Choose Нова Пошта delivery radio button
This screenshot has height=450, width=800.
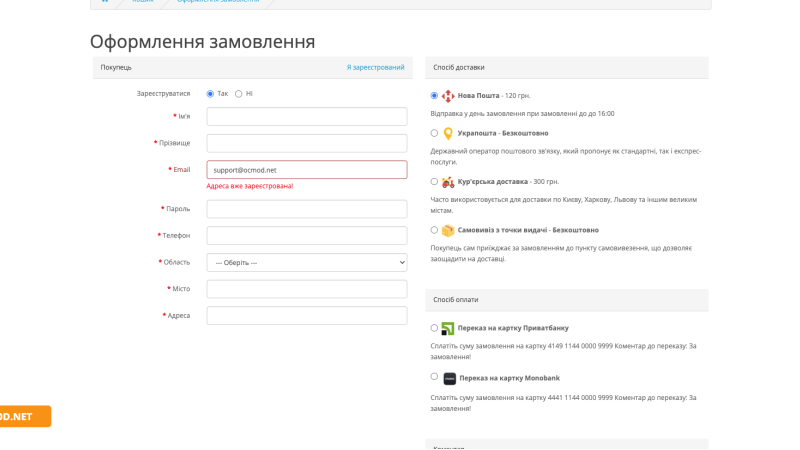coord(434,95)
